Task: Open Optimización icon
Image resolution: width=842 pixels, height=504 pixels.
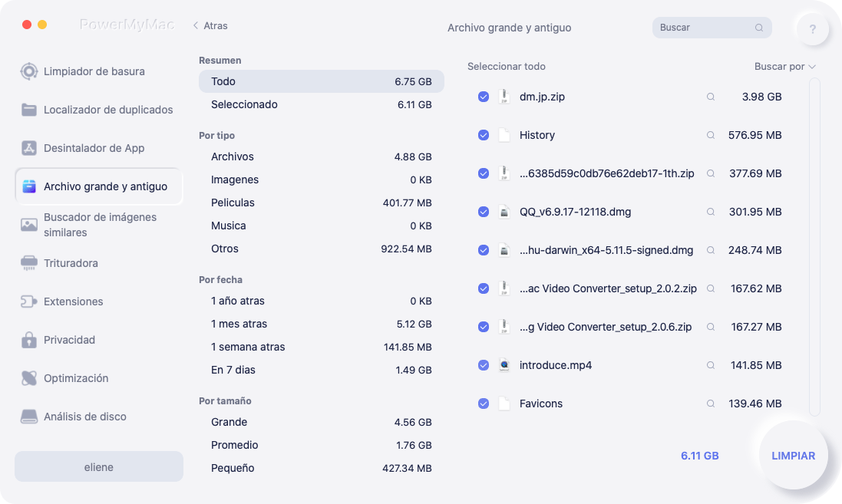Action: pos(29,378)
